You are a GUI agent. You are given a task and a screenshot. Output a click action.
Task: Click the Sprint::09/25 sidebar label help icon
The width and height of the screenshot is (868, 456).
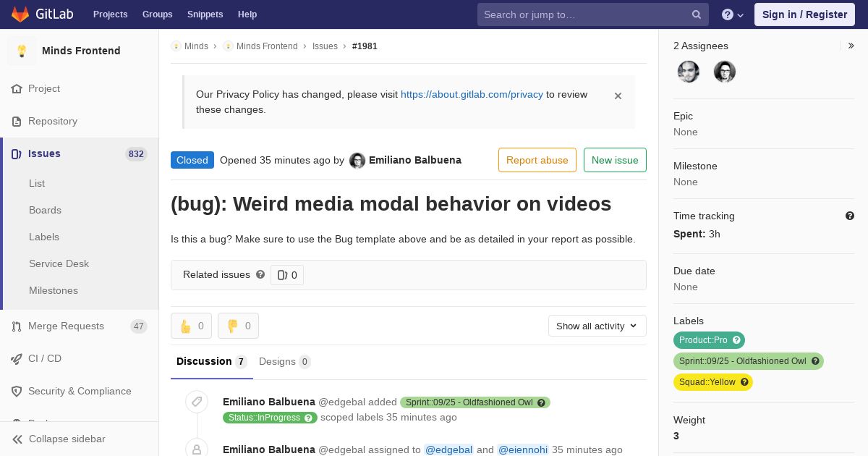815,361
